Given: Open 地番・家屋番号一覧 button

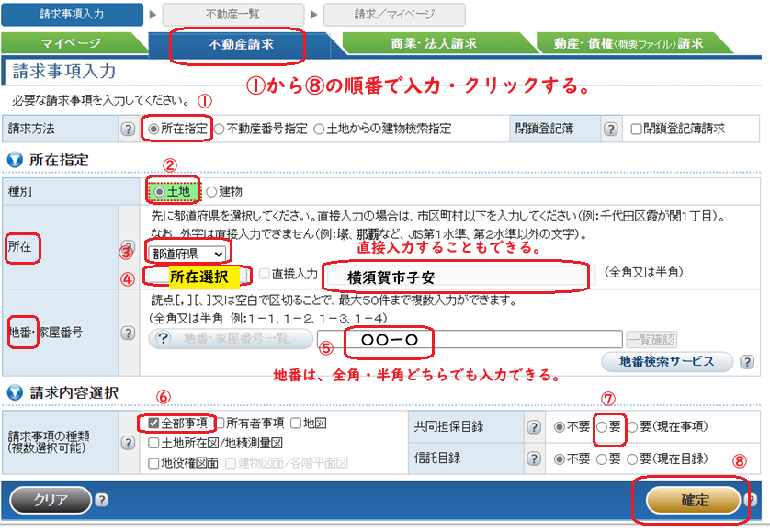Looking at the screenshot, I should 231,339.
